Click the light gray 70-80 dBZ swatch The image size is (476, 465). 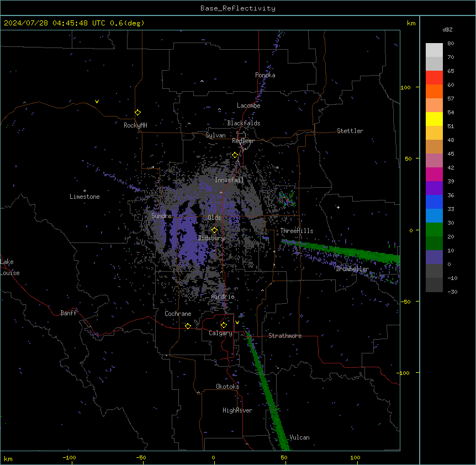pyautogui.click(x=434, y=50)
